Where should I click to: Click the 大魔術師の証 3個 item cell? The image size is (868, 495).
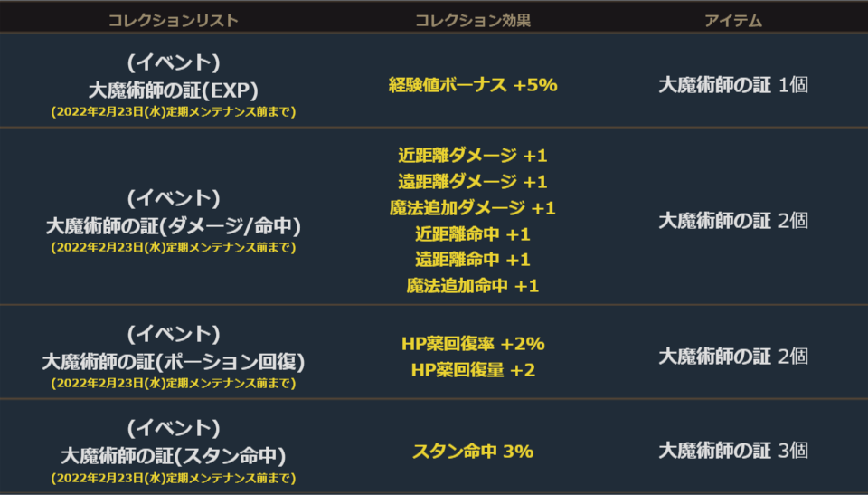(x=733, y=451)
